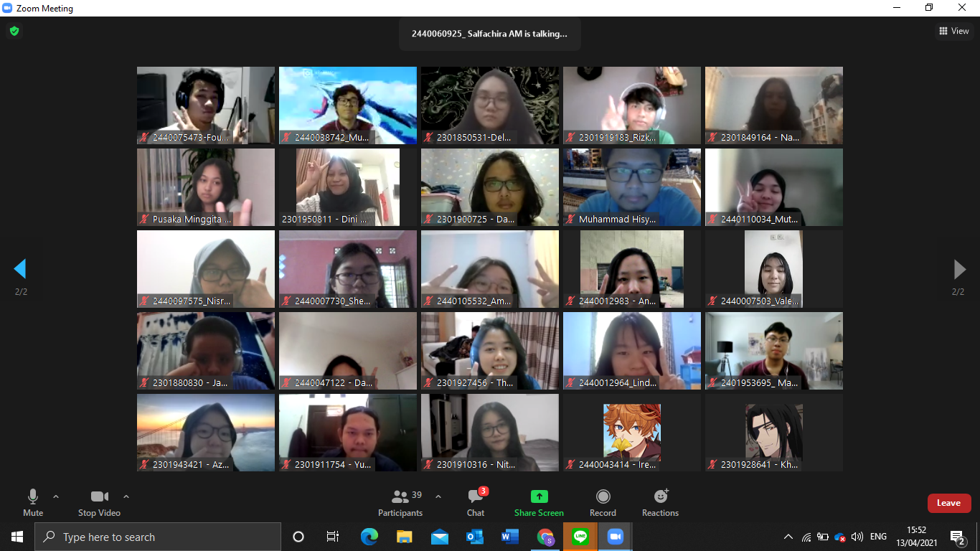Select the 2301950811 - Dini video tile

pyautogui.click(x=348, y=187)
